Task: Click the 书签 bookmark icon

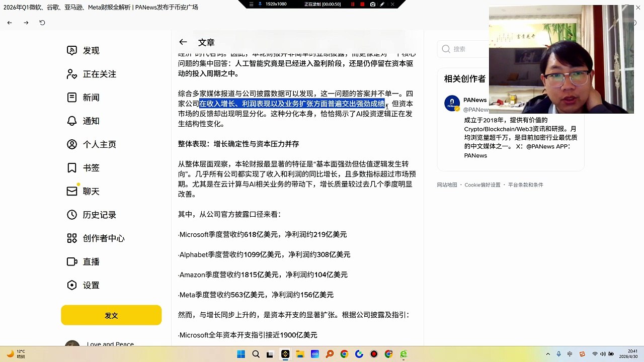Action: click(72, 168)
